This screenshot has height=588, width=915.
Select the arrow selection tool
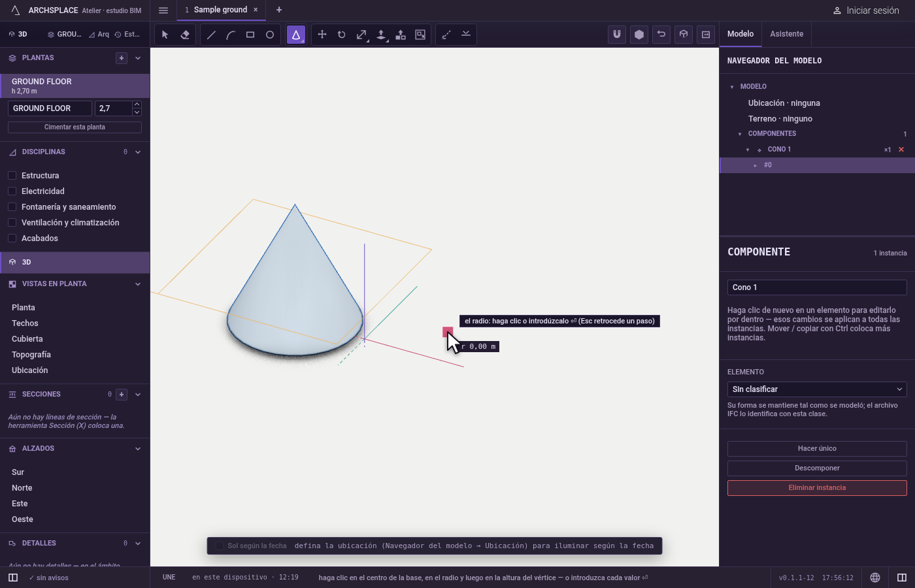pyautogui.click(x=165, y=35)
